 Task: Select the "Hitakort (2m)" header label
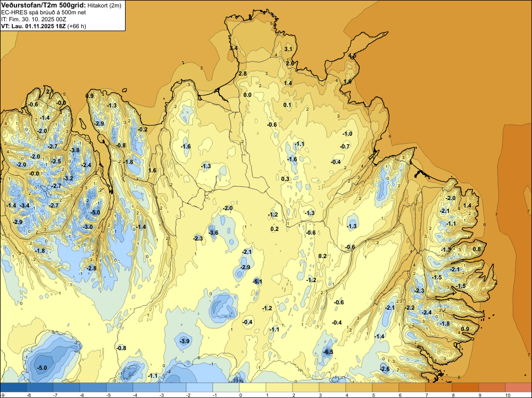pyautogui.click(x=104, y=5)
